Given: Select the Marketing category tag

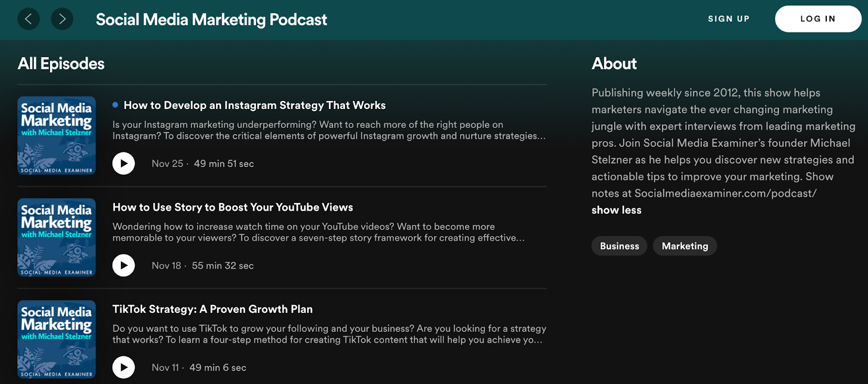Looking at the screenshot, I should coord(685,246).
